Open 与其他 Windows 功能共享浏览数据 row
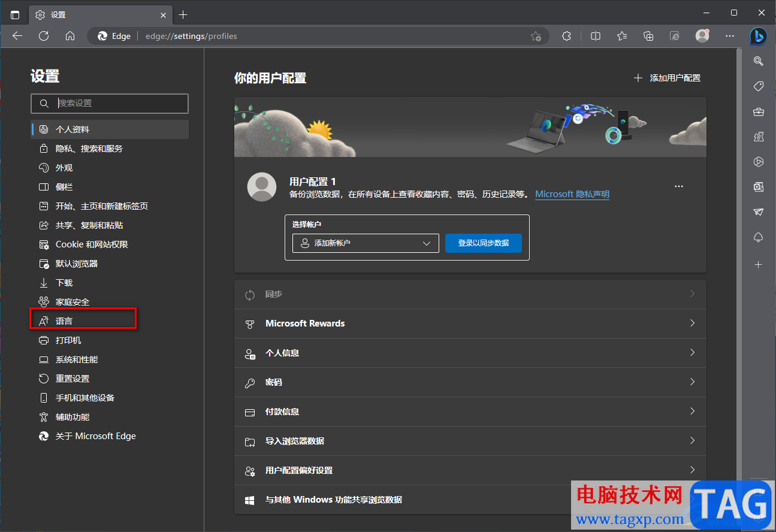 pyautogui.click(x=470, y=500)
